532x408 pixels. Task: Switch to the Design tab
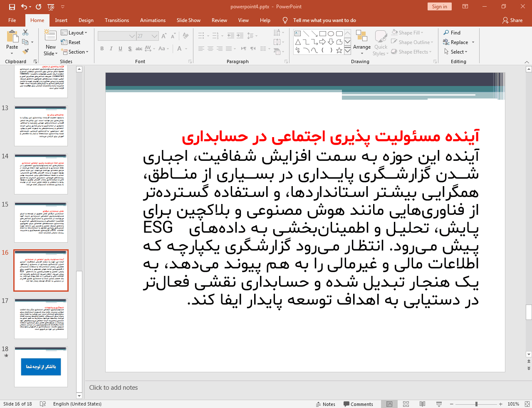(x=86, y=20)
